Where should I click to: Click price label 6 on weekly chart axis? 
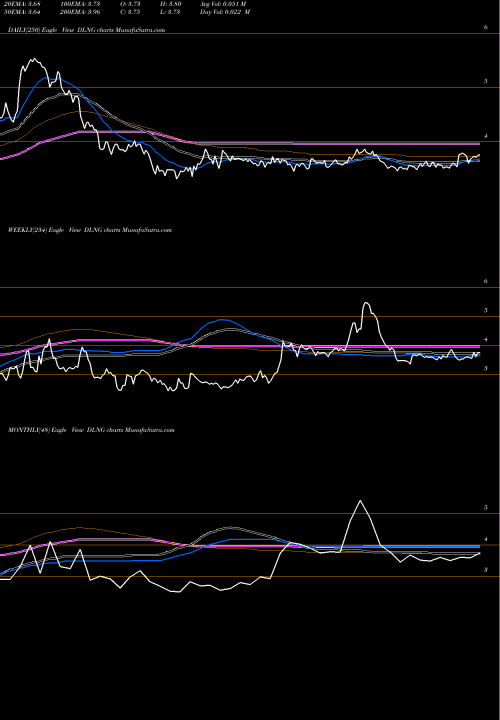click(x=485, y=281)
